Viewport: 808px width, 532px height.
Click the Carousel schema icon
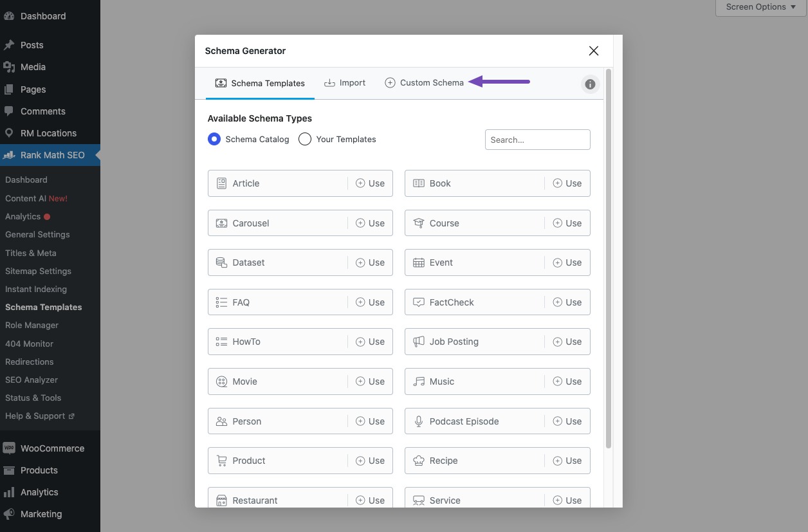pos(221,223)
